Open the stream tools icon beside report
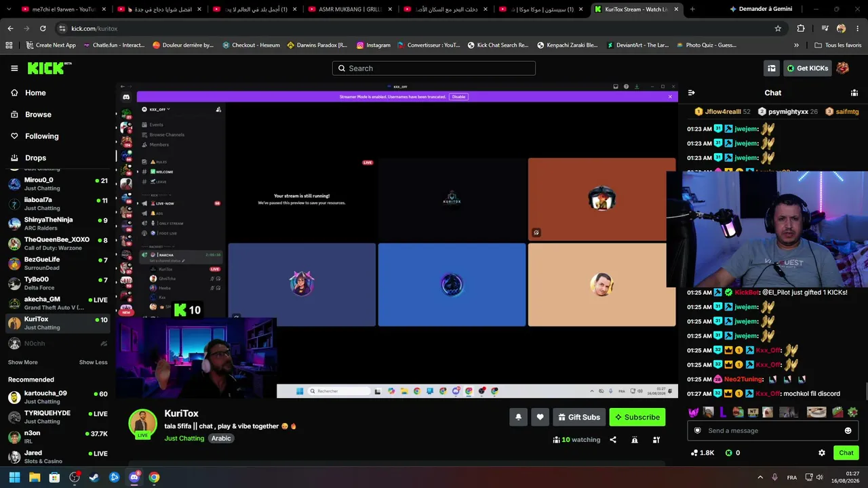 [x=656, y=440]
